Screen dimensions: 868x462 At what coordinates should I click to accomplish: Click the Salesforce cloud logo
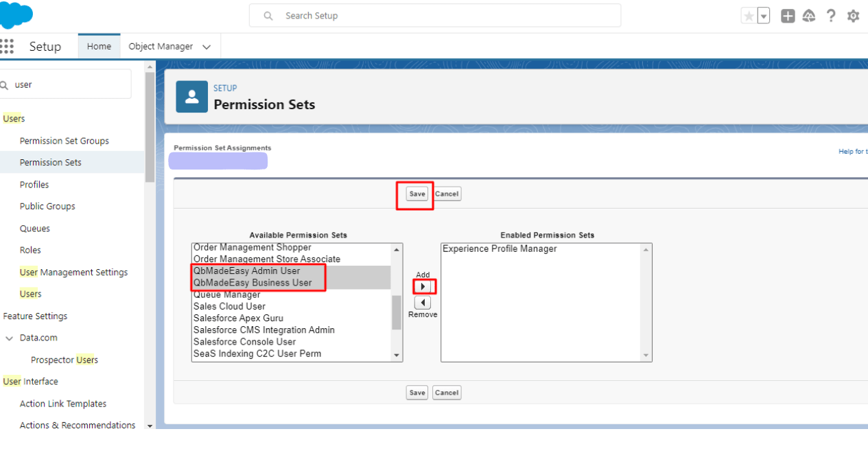point(15,14)
